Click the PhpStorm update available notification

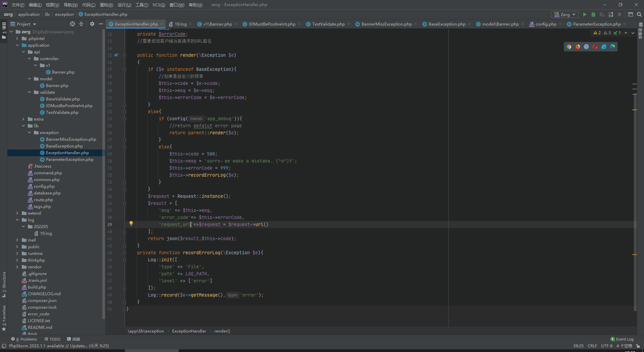(x=59, y=346)
